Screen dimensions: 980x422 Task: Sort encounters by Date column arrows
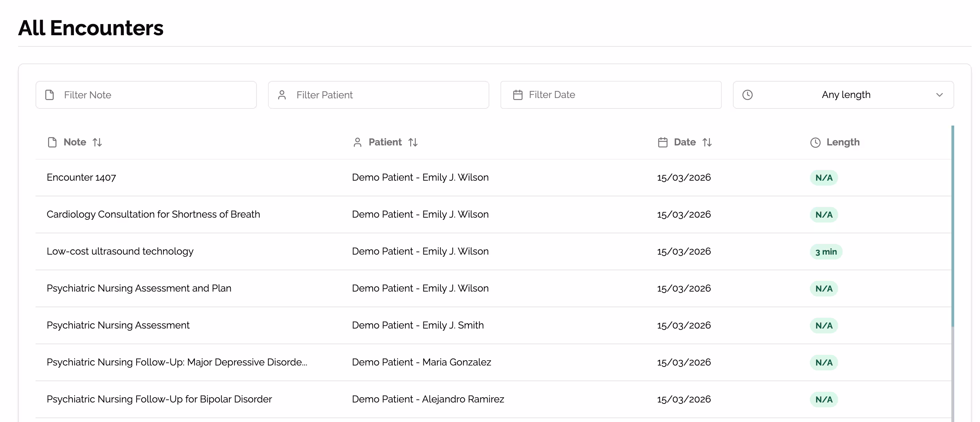tap(707, 142)
